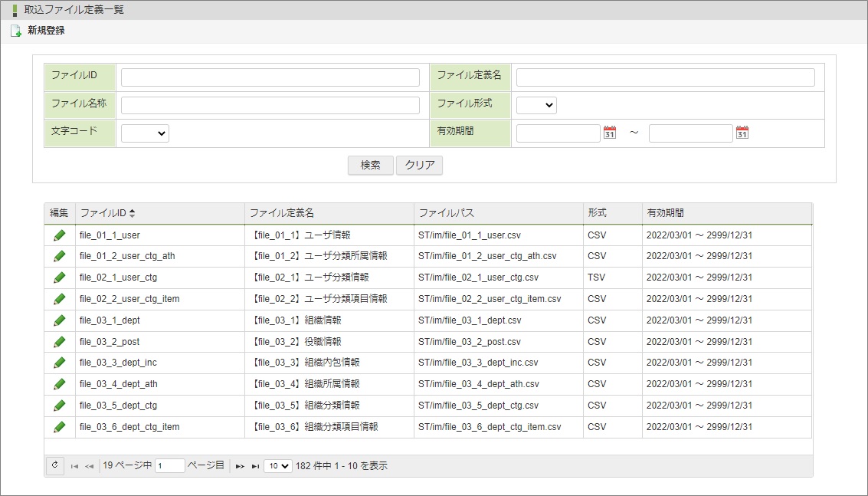Edit the file_01_1_user row with pencil icon
The height and width of the screenshot is (496, 868).
coord(60,235)
